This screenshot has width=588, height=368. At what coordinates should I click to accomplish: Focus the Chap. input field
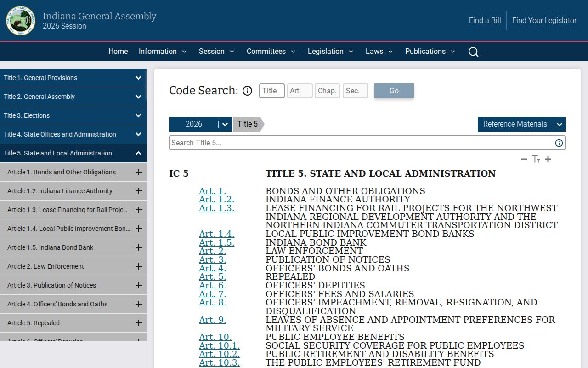[x=328, y=91]
